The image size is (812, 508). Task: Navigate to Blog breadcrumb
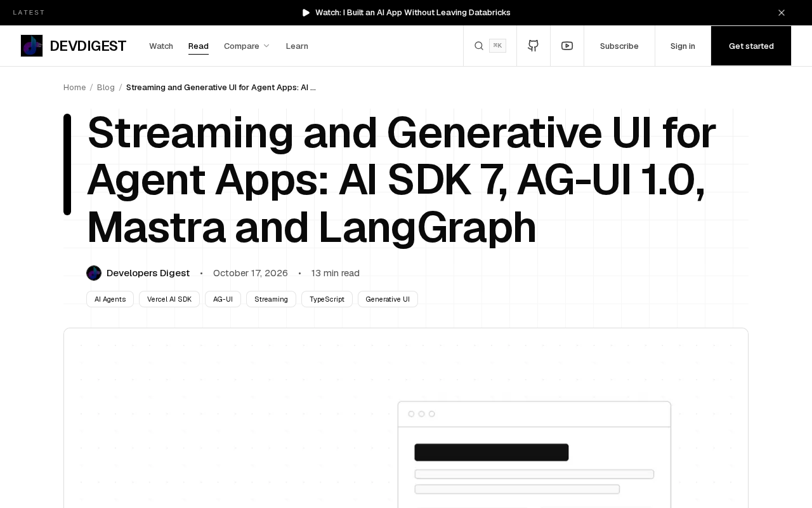click(106, 88)
